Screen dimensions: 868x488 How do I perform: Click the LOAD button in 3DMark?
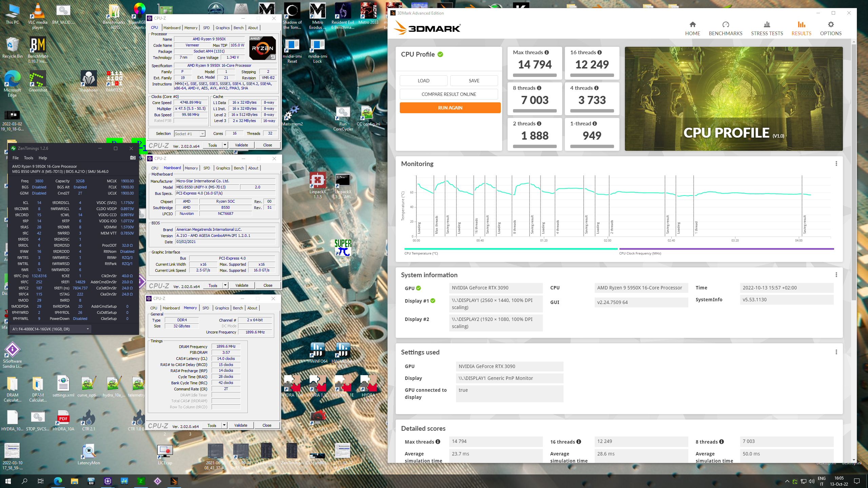(423, 81)
